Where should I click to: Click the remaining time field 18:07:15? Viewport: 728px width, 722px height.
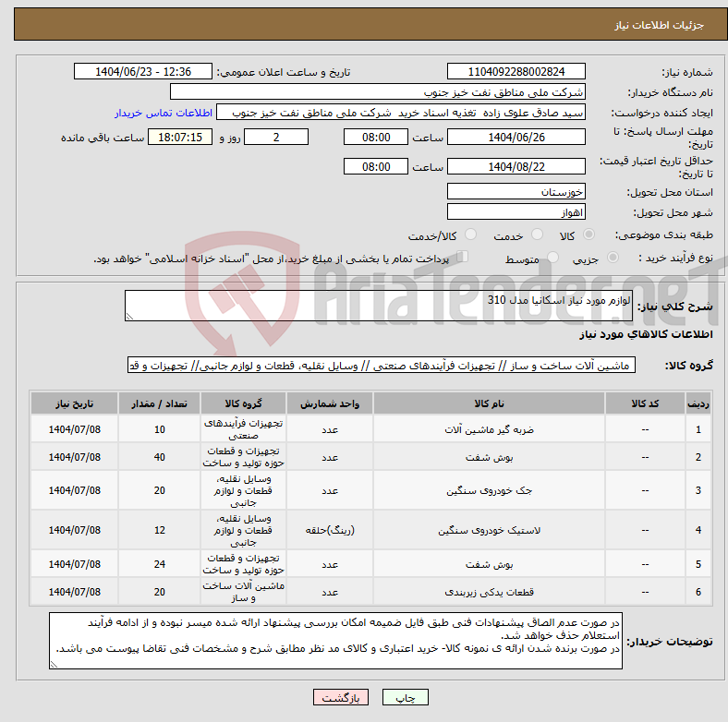pos(180,137)
